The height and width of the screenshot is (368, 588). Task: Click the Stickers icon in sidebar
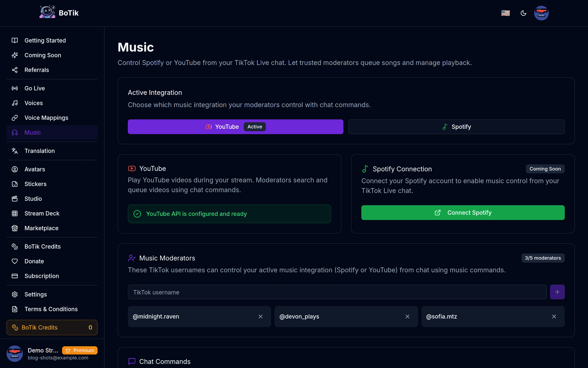coord(15,184)
